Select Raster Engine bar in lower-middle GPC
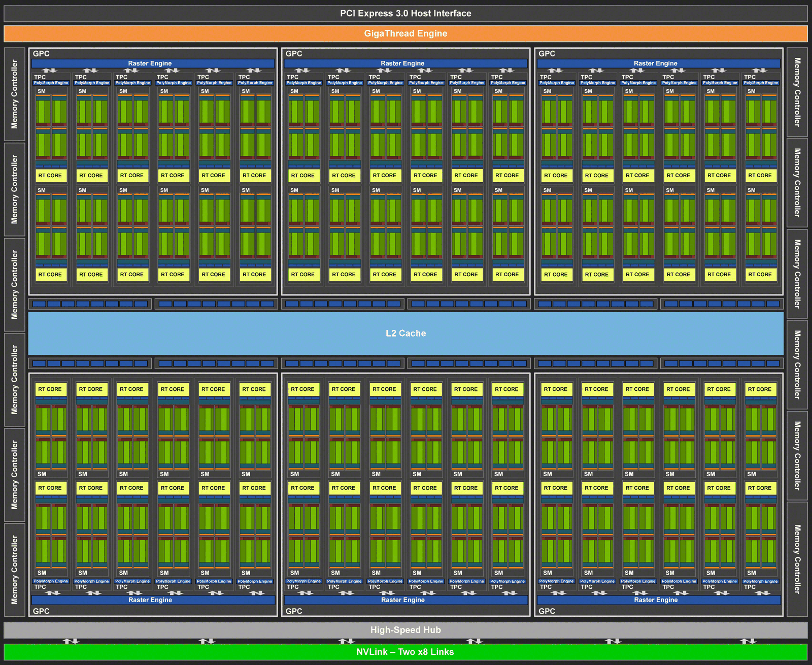The image size is (812, 665). [405, 600]
